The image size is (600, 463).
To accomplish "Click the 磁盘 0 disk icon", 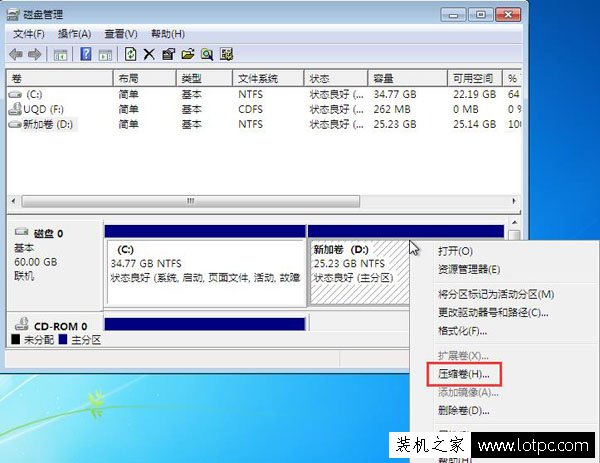I will pos(22,232).
